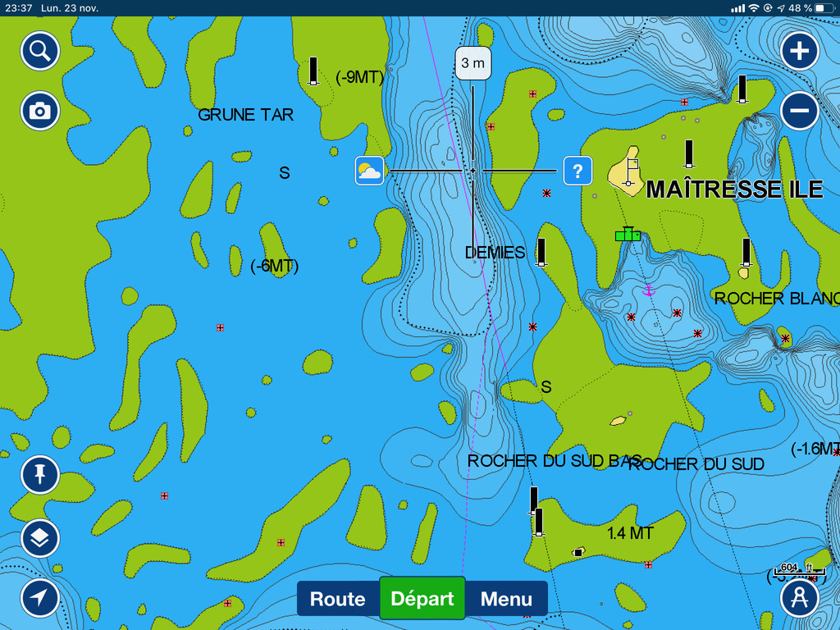Tap the MAÎTRESSE ILE label

734,189
